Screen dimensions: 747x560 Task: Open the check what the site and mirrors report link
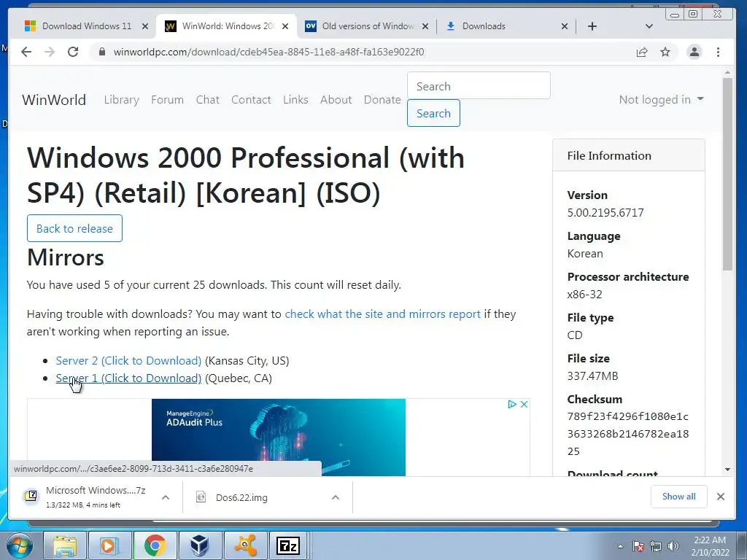tap(382, 314)
